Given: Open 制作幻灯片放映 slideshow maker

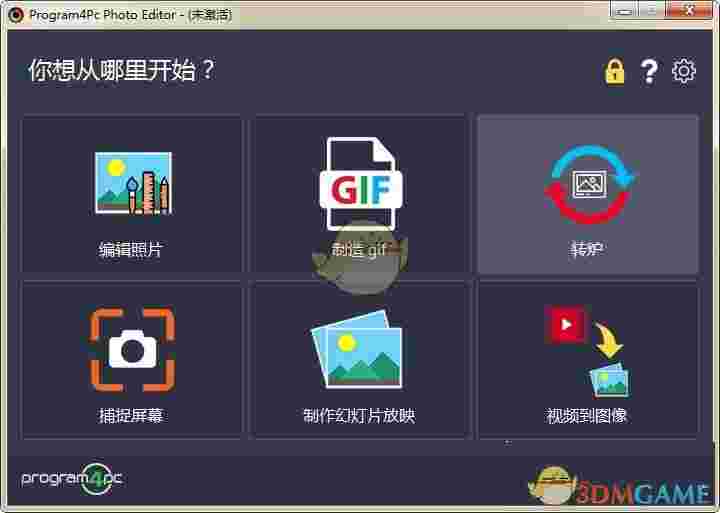Looking at the screenshot, I should pos(359,415).
